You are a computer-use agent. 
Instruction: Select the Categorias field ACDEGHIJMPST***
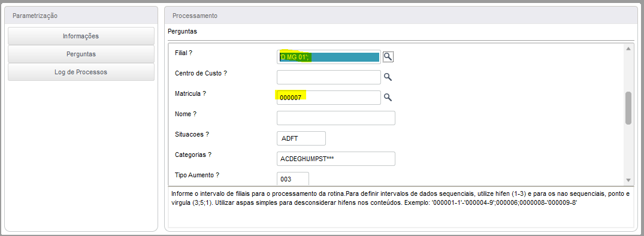336,159
